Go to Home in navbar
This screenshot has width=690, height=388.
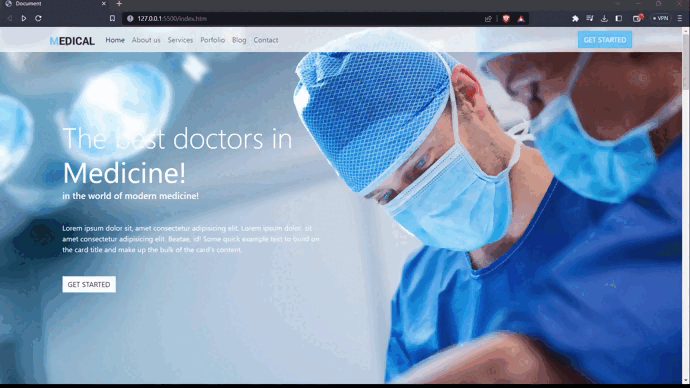tap(115, 40)
